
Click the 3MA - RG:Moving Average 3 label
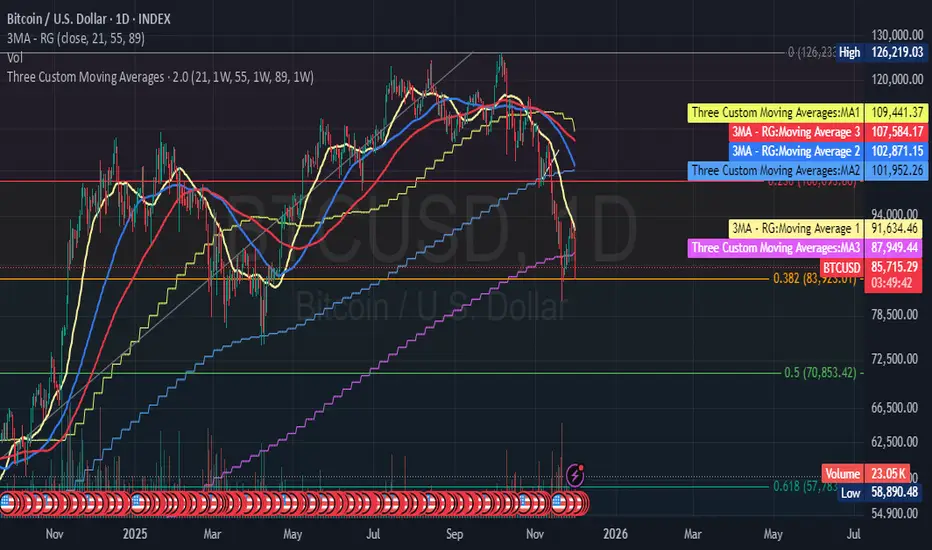(x=796, y=132)
